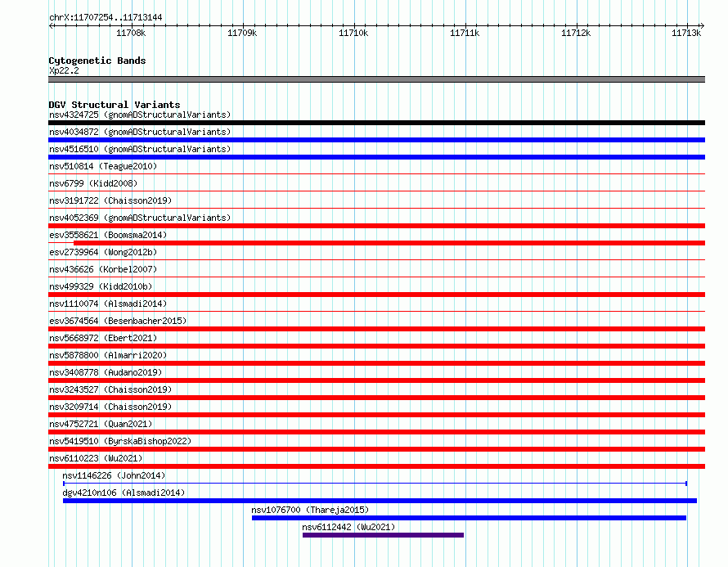Click the blue bar under nsv4034872
This screenshot has width=728, height=567.
[x=376, y=140]
